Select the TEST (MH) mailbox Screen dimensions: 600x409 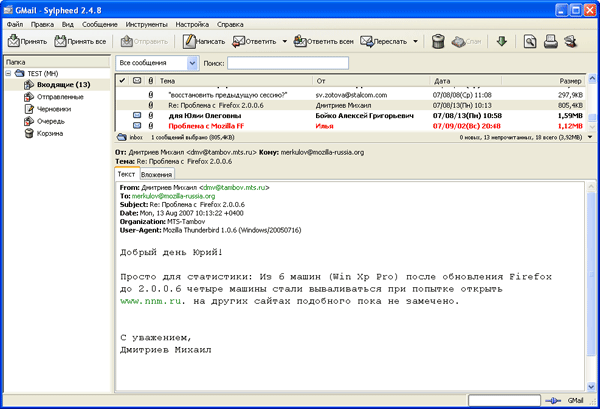coord(42,73)
